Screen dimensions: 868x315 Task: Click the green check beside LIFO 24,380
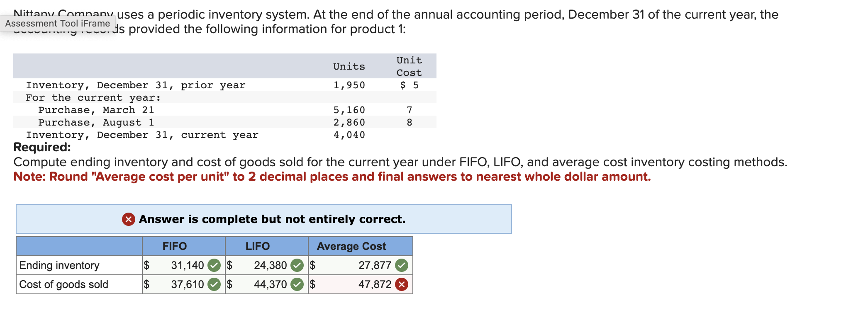297,265
